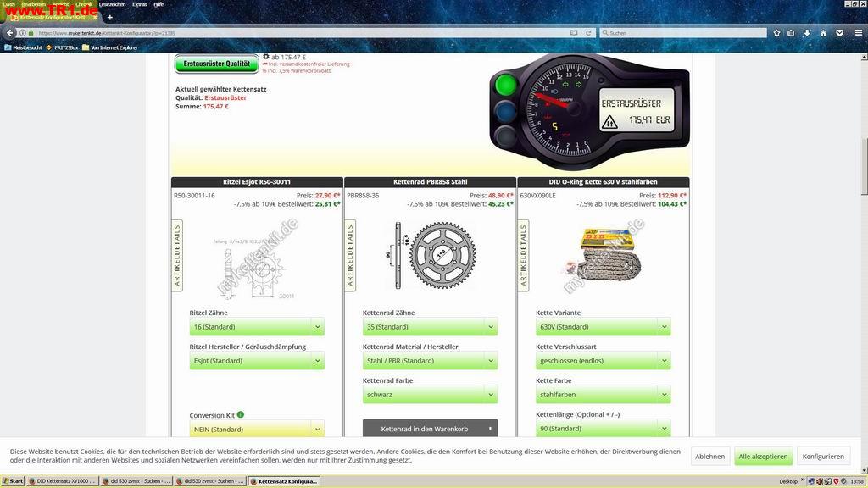
Task: Open second taskbar window did 530 zvmx
Action: (210, 481)
